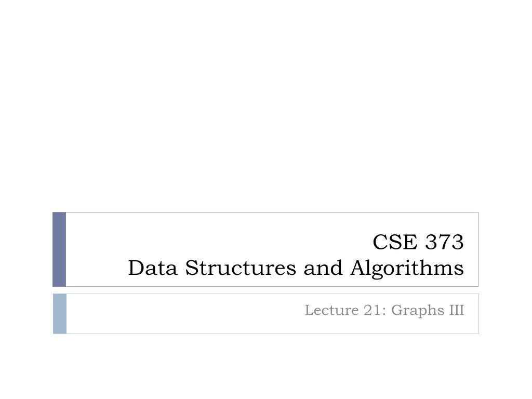Click the gap between title and subtitle boxes
Screen dimensions: 532x399
[266, 290]
